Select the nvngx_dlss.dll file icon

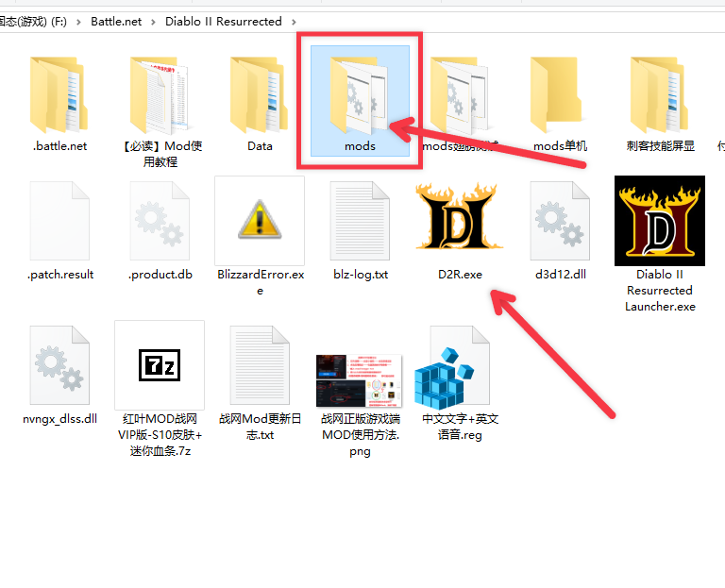pos(59,365)
